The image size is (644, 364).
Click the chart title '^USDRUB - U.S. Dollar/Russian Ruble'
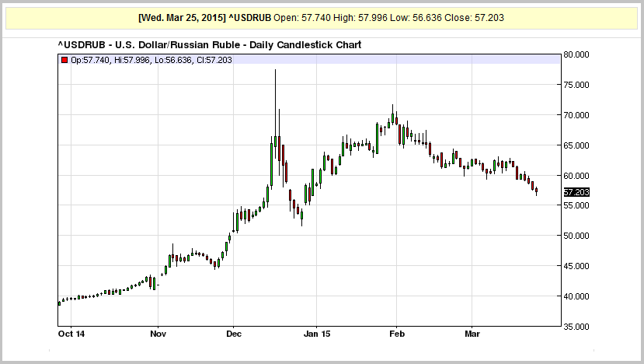[149, 45]
